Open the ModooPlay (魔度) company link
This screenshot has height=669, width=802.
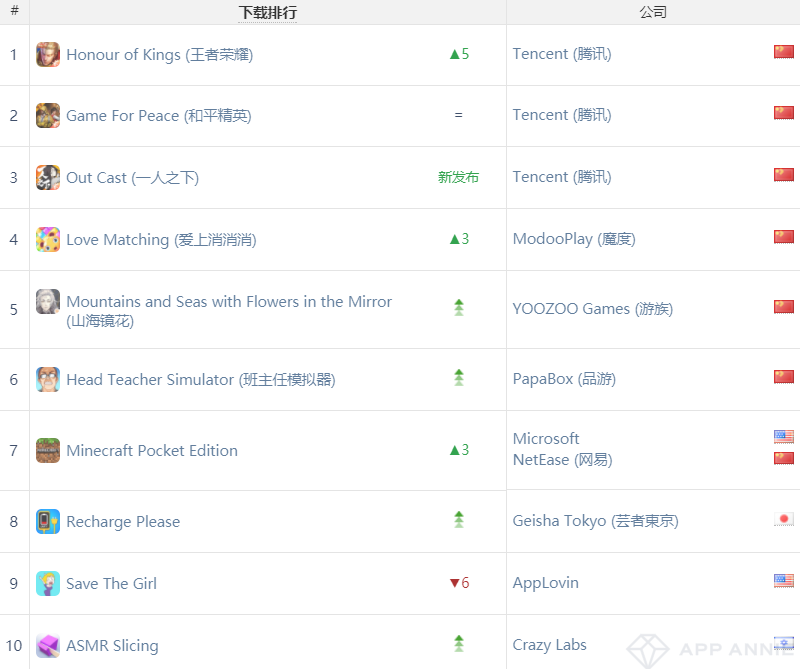point(574,238)
